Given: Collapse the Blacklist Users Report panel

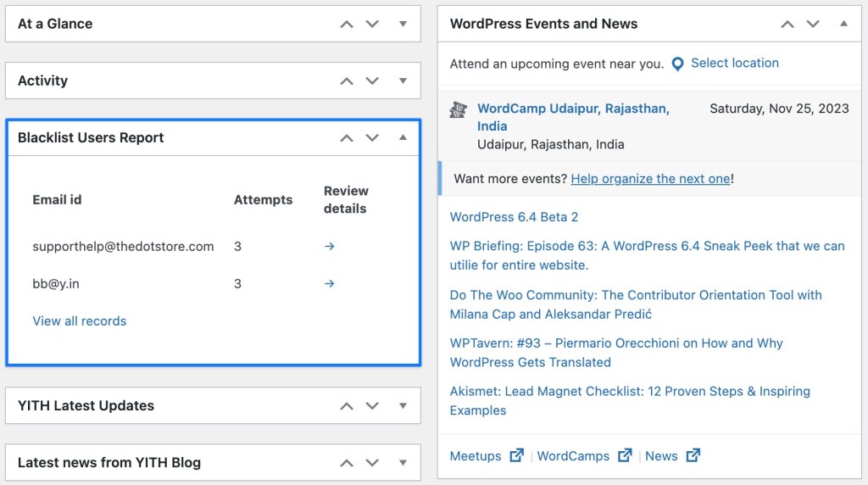Looking at the screenshot, I should [x=403, y=137].
